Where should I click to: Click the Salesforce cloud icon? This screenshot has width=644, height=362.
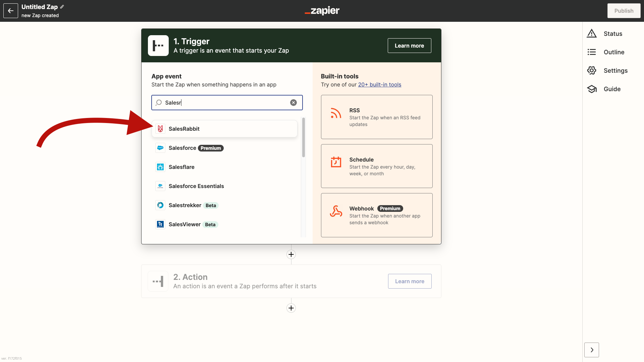coord(160,148)
